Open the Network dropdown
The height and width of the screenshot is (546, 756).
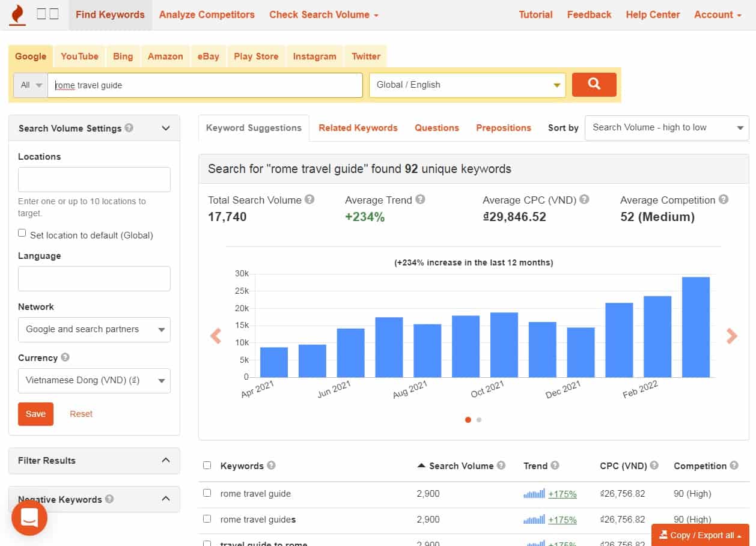click(x=94, y=329)
